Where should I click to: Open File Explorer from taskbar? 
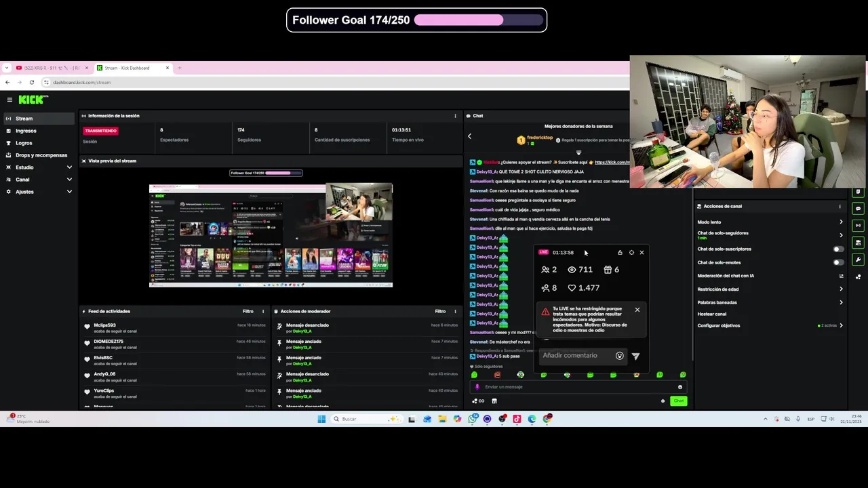(x=442, y=419)
